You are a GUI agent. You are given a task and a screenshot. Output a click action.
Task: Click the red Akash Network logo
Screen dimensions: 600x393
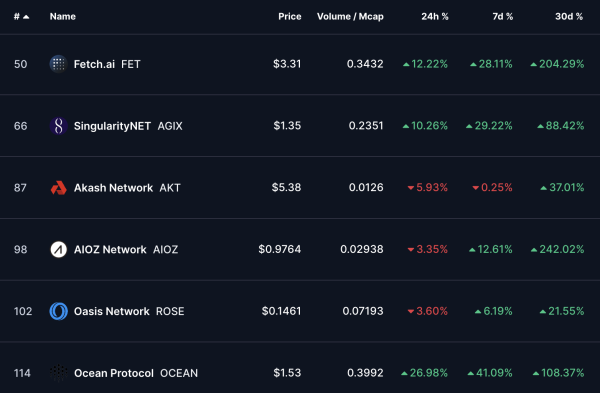[x=59, y=188]
